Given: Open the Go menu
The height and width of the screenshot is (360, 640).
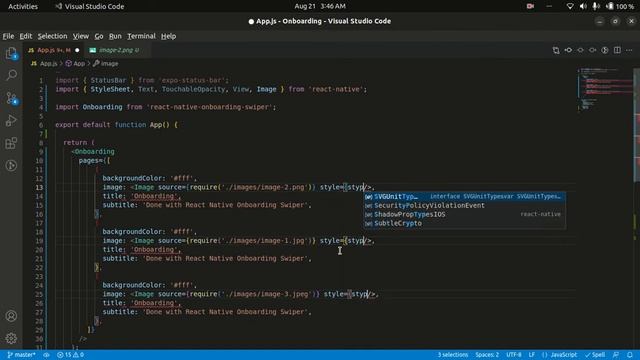Looking at the screenshot, I should click(x=99, y=36).
